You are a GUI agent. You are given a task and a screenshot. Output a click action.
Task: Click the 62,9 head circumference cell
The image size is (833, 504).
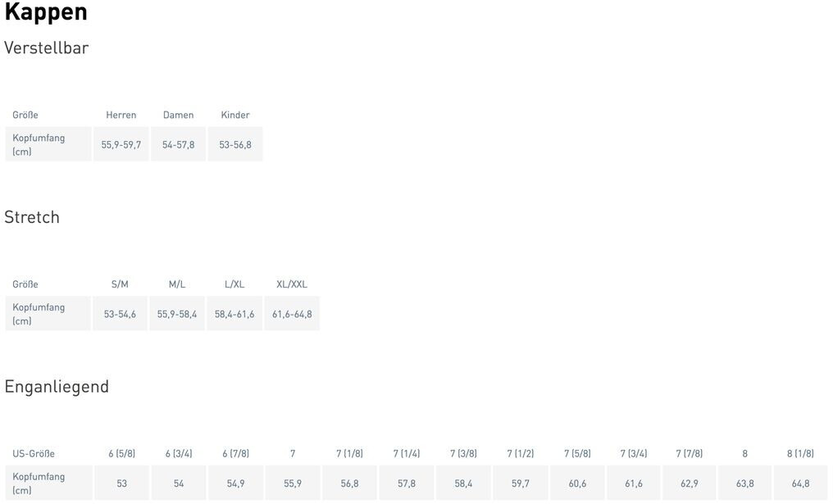(x=690, y=484)
